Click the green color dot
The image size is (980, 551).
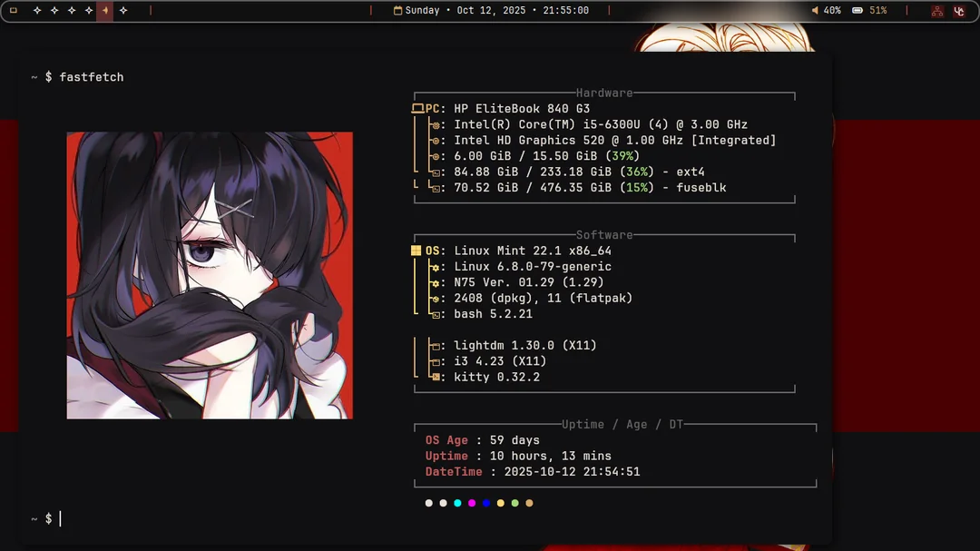click(x=515, y=503)
